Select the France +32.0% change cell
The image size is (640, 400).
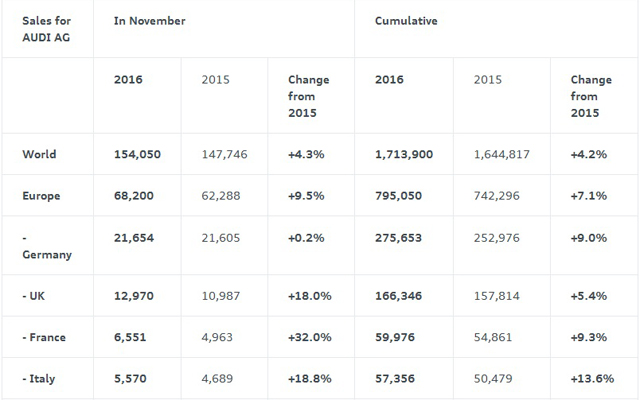(308, 337)
